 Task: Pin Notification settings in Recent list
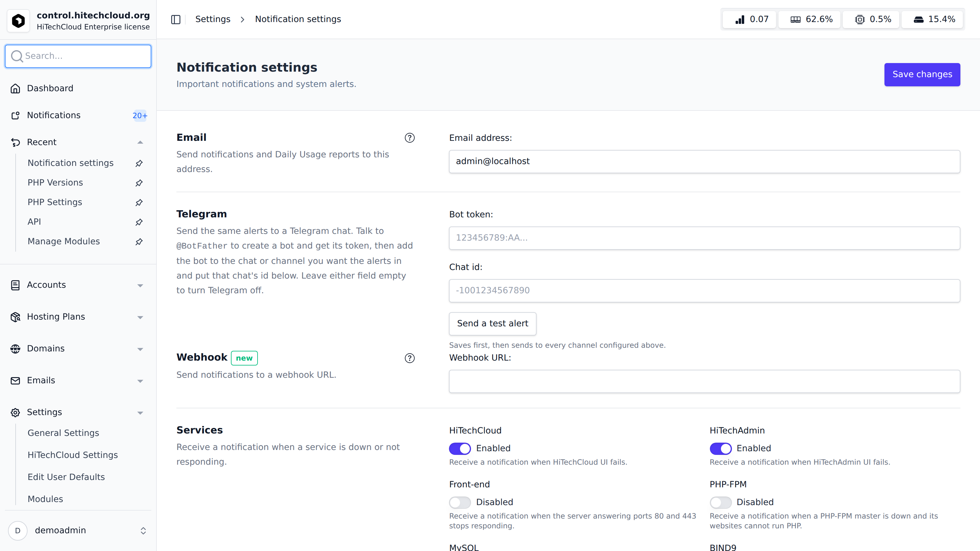pos(139,163)
